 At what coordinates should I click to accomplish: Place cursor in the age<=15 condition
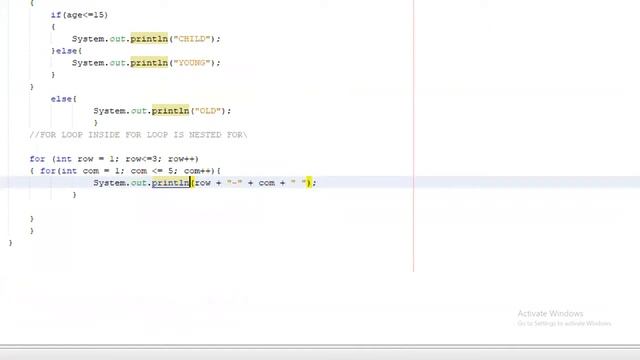pos(86,15)
